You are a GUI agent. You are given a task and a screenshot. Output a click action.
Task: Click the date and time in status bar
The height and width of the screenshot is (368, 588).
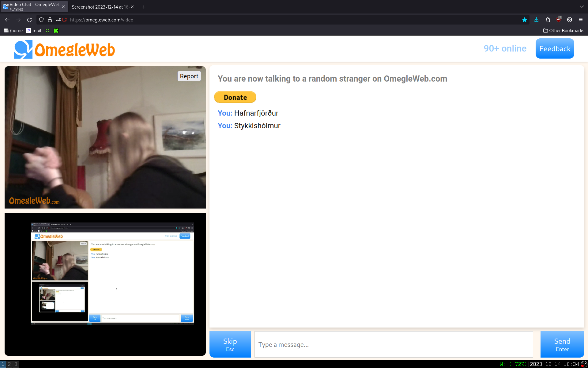tap(555, 364)
